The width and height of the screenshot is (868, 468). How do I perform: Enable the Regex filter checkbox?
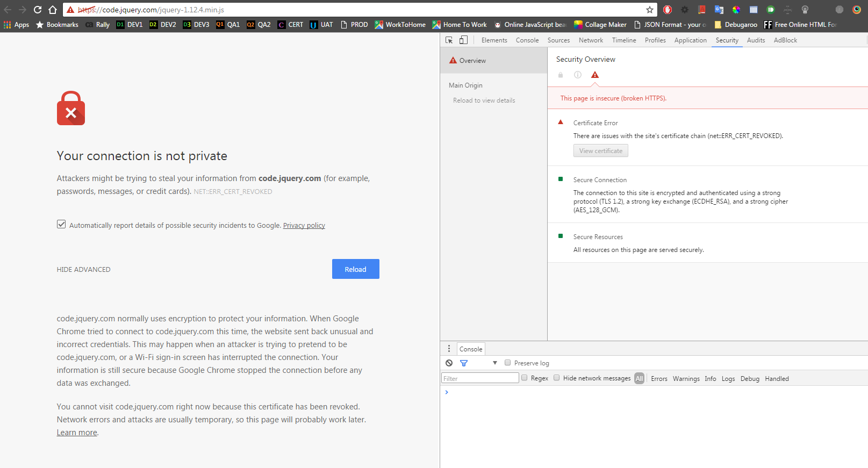[524, 378]
